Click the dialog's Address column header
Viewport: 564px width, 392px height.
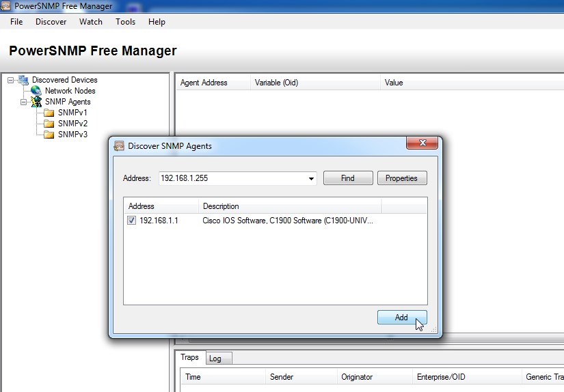click(x=161, y=206)
